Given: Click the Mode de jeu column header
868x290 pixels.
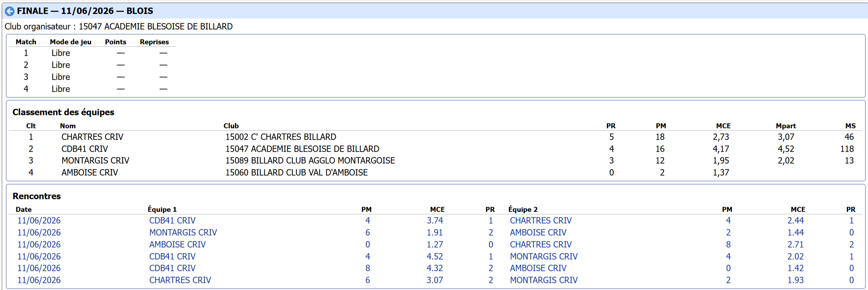Looking at the screenshot, I should pyautogui.click(x=70, y=42).
